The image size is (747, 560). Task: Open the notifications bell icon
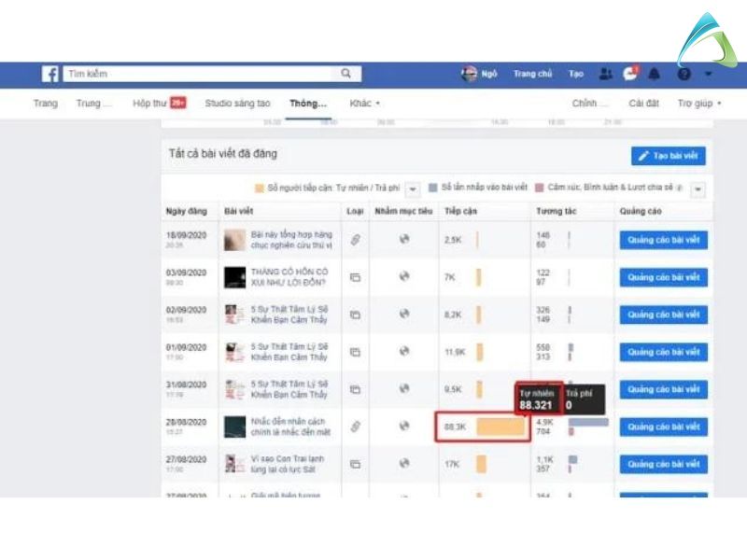click(x=655, y=74)
